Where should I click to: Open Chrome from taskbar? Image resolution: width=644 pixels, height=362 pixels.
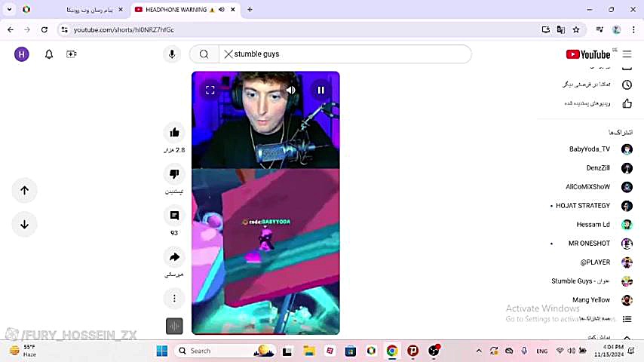pos(392,351)
